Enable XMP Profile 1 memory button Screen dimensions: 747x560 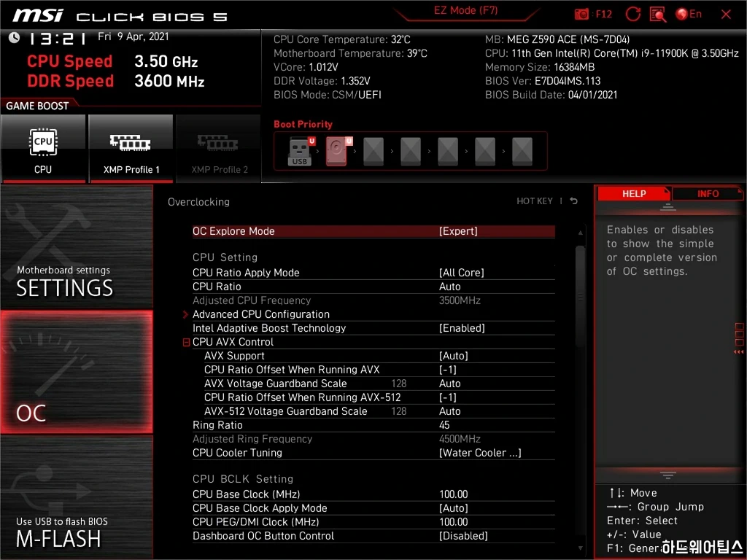click(x=131, y=149)
